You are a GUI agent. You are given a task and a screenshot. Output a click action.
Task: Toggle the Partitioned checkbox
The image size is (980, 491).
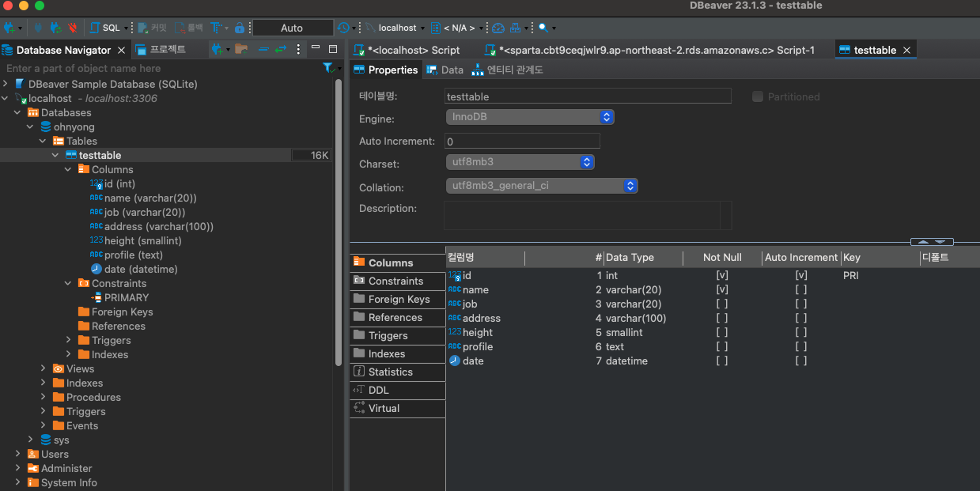[758, 96]
